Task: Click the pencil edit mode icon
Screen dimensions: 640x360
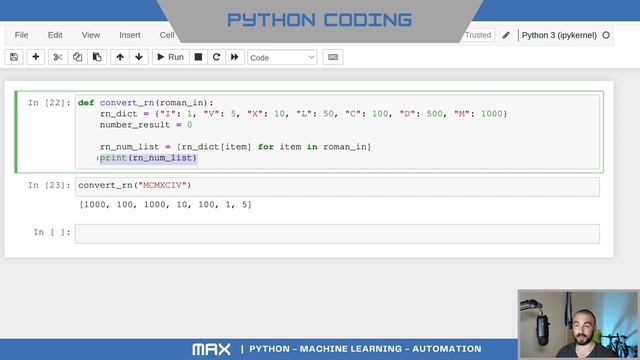Action: (x=506, y=35)
